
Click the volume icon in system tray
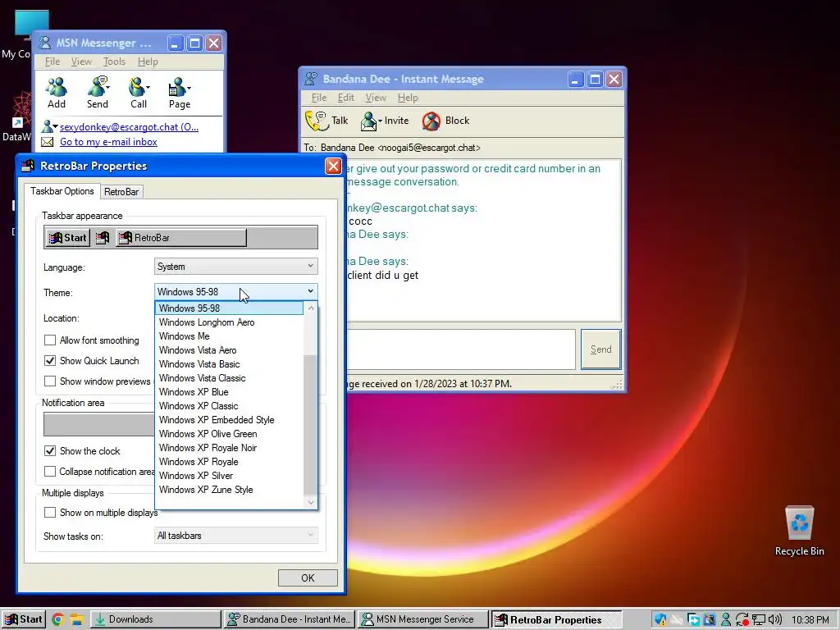pos(775,620)
